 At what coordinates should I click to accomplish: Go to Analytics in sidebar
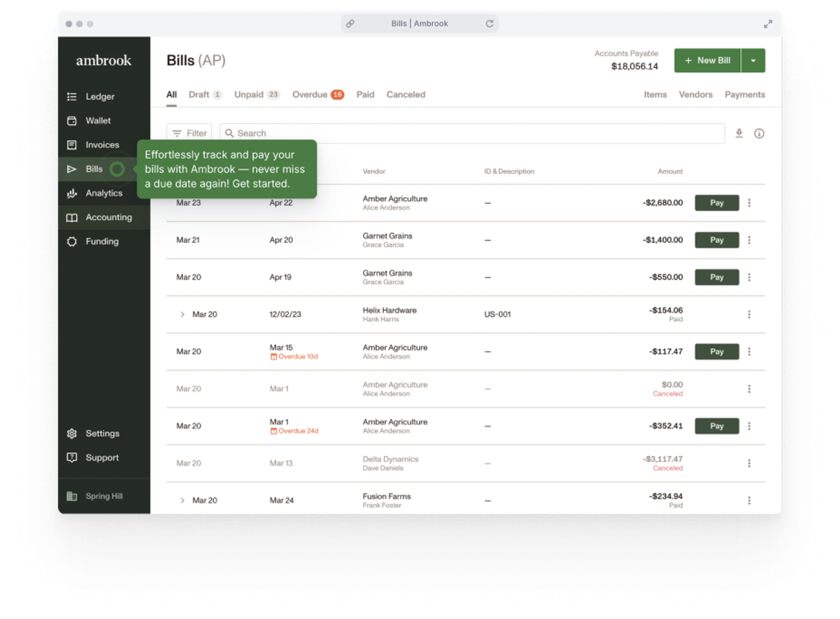[104, 193]
